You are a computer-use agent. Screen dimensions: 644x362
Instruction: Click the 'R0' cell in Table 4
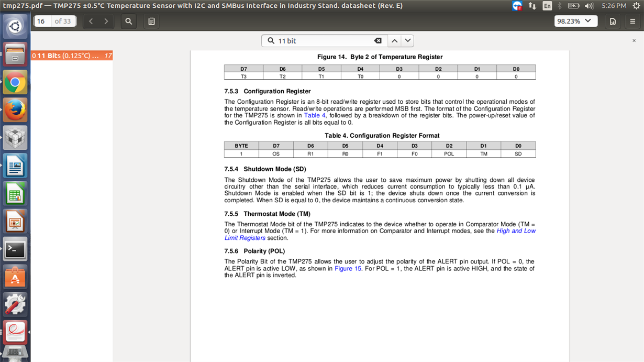[345, 154]
